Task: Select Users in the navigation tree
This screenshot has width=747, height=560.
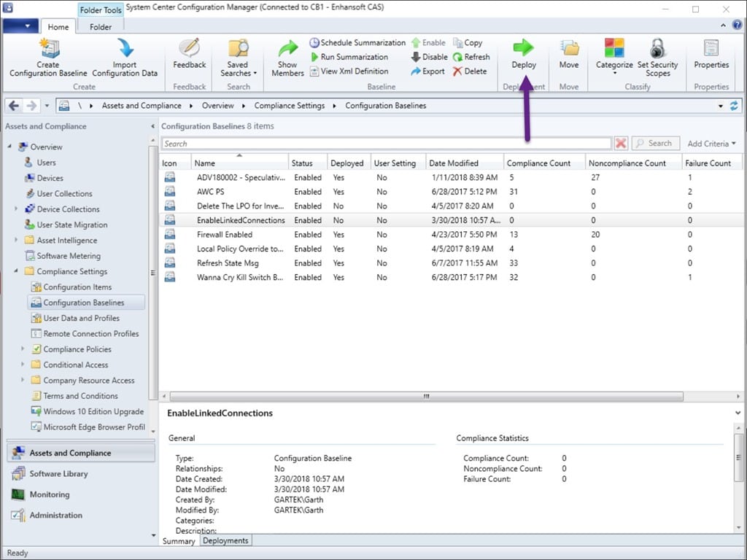Action: point(46,163)
